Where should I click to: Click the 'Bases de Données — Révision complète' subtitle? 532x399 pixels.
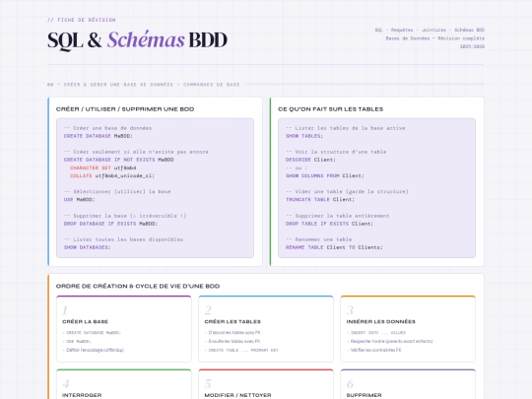point(435,38)
